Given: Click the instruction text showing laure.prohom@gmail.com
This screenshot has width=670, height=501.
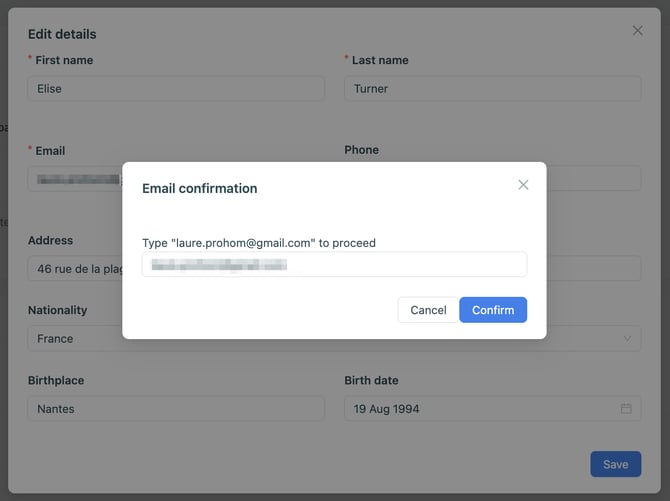Looking at the screenshot, I should tap(259, 243).
